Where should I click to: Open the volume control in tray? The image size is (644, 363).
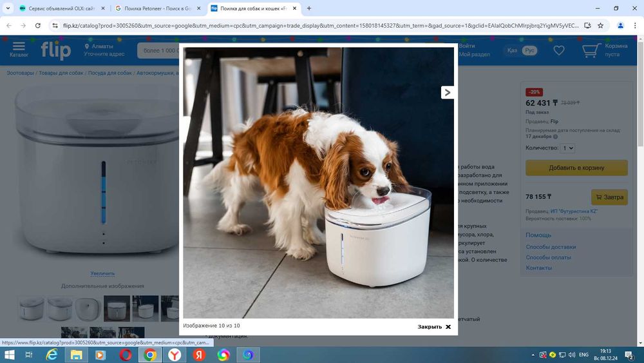click(x=572, y=355)
